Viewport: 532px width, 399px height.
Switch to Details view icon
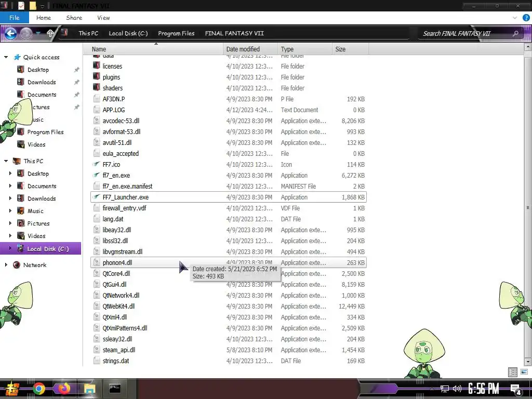point(513,372)
